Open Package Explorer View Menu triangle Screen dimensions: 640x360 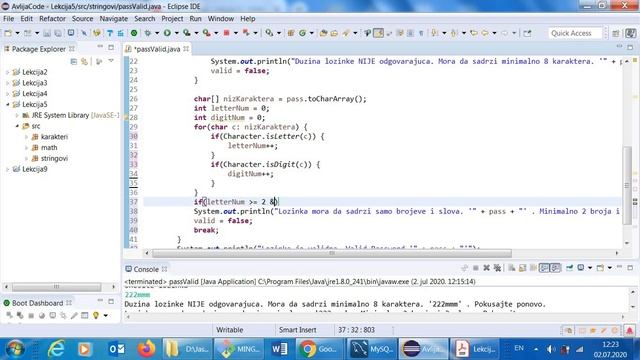pos(111,61)
